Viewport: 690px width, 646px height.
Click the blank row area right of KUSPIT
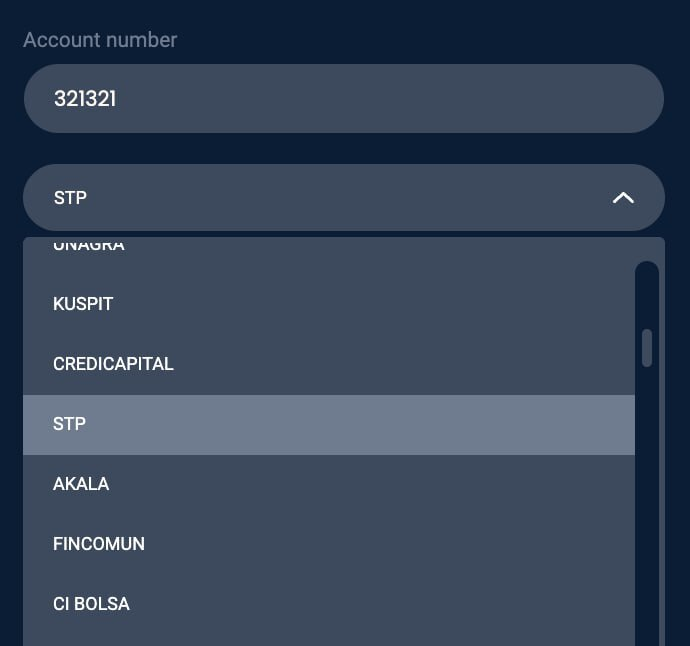click(x=400, y=304)
